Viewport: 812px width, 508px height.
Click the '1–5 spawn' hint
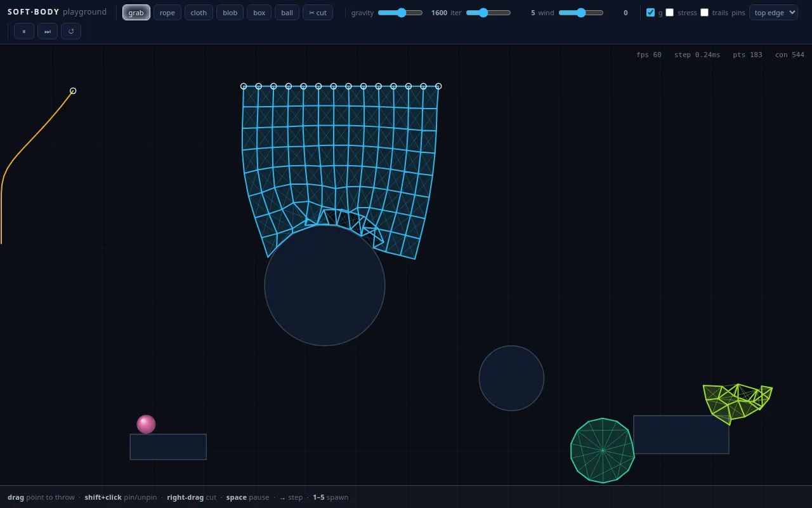click(x=331, y=497)
